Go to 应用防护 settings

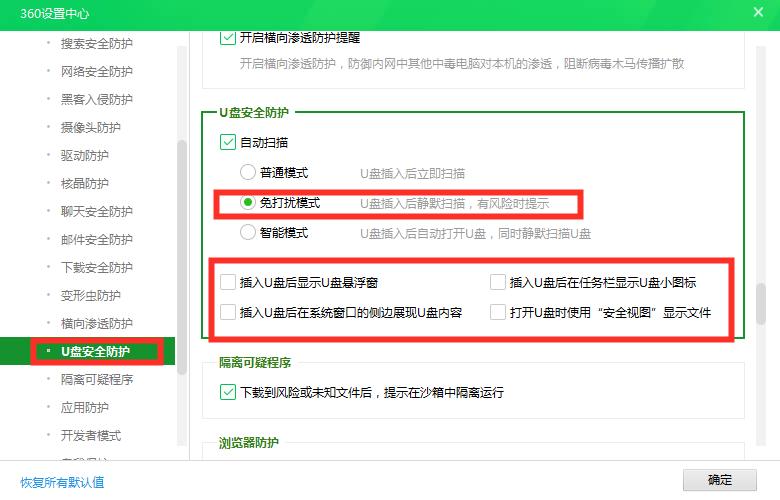[x=85, y=407]
